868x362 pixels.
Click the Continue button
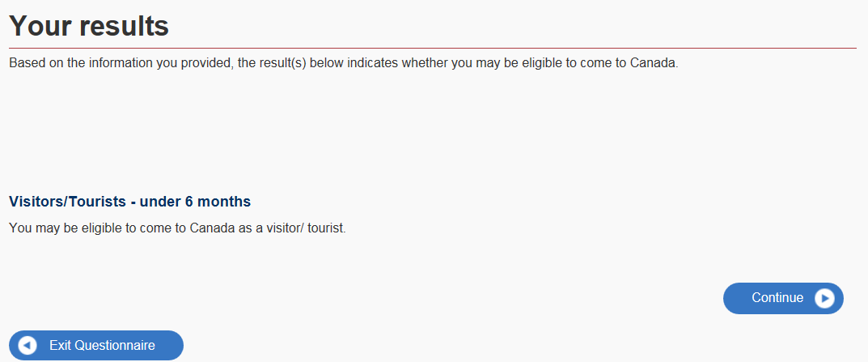(782, 298)
